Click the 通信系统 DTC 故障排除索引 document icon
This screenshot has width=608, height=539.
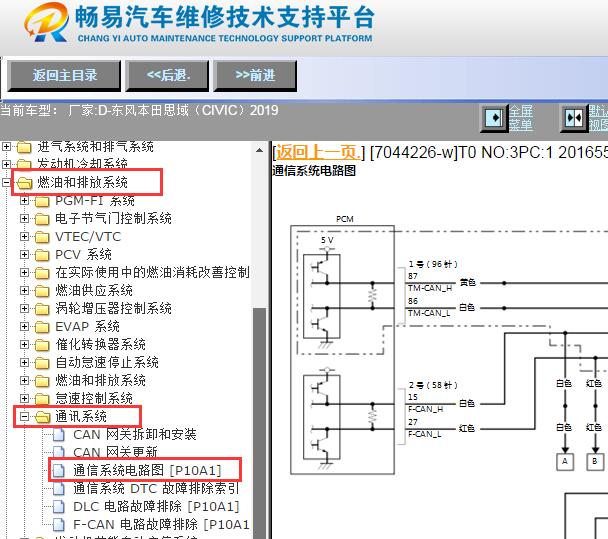[x=59, y=489]
